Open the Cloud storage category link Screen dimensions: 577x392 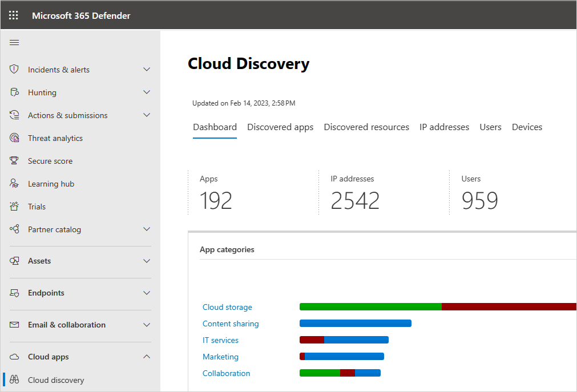click(x=227, y=307)
